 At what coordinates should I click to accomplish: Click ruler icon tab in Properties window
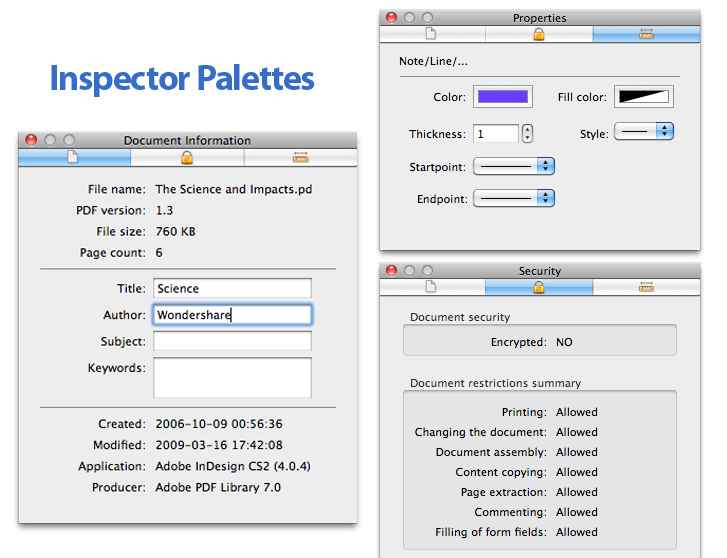pyautogui.click(x=646, y=34)
